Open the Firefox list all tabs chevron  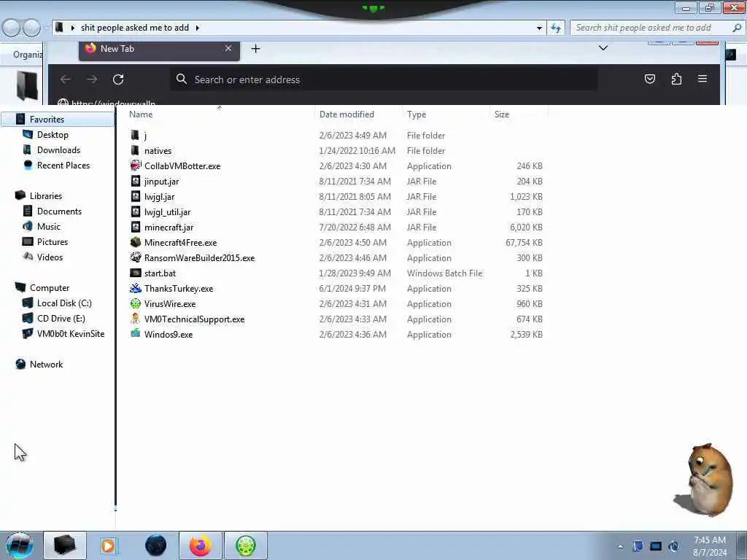[x=603, y=48]
